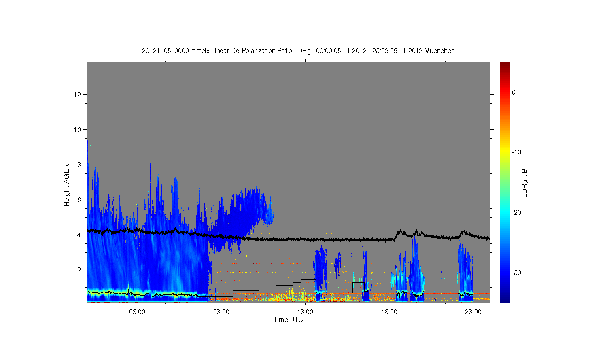Click the height tick label 6
Image resolution: width=607 pixels, height=364 pixels.
[x=79, y=200]
